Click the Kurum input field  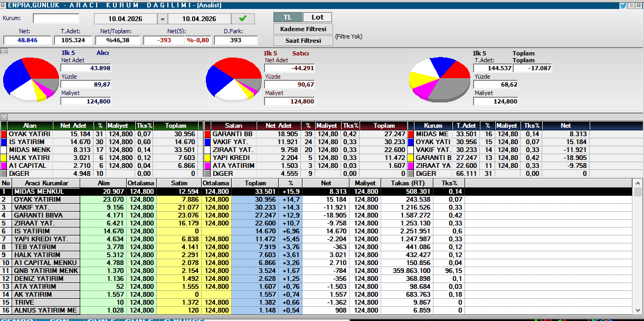point(55,18)
